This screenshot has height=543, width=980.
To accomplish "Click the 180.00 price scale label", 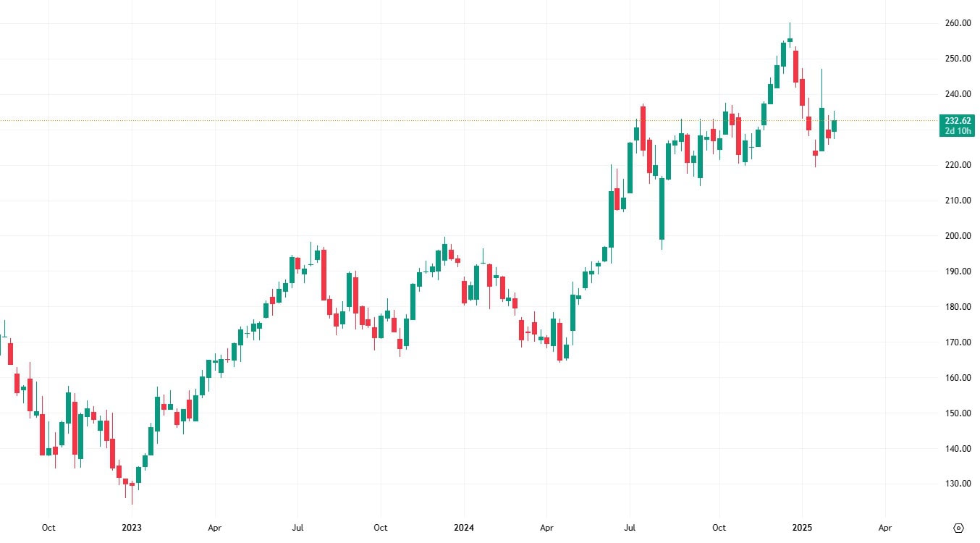I will pos(958,307).
